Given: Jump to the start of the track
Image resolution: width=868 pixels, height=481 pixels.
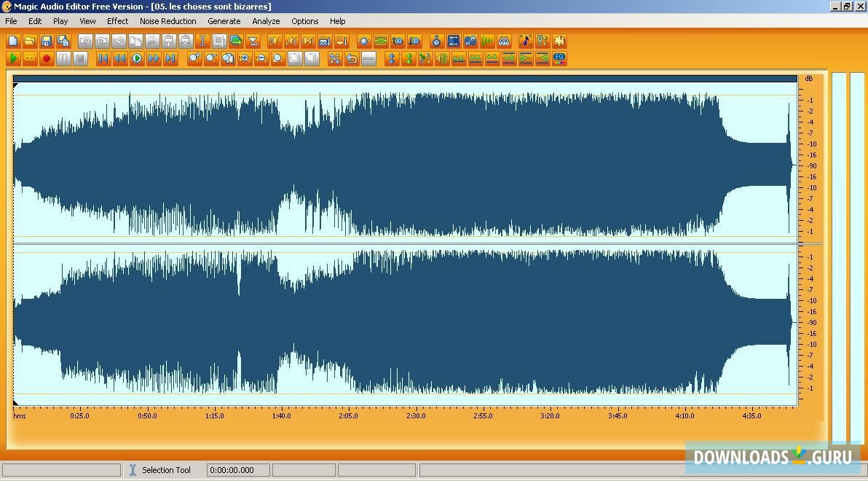Looking at the screenshot, I should pyautogui.click(x=103, y=59).
